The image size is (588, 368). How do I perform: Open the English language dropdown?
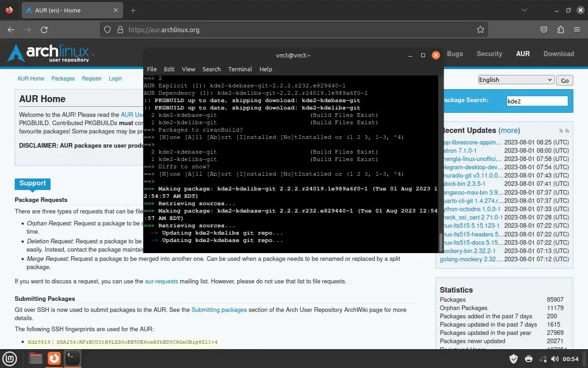(516, 80)
